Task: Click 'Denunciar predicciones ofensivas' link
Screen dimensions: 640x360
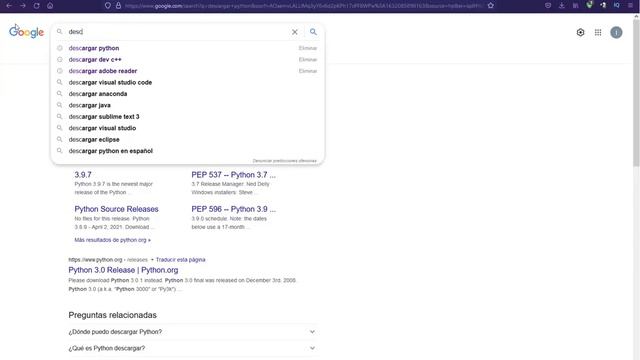Action: [x=284, y=161]
